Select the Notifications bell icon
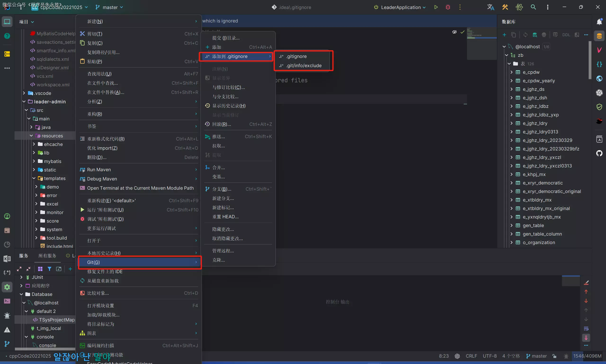The image size is (606, 364). click(x=599, y=22)
